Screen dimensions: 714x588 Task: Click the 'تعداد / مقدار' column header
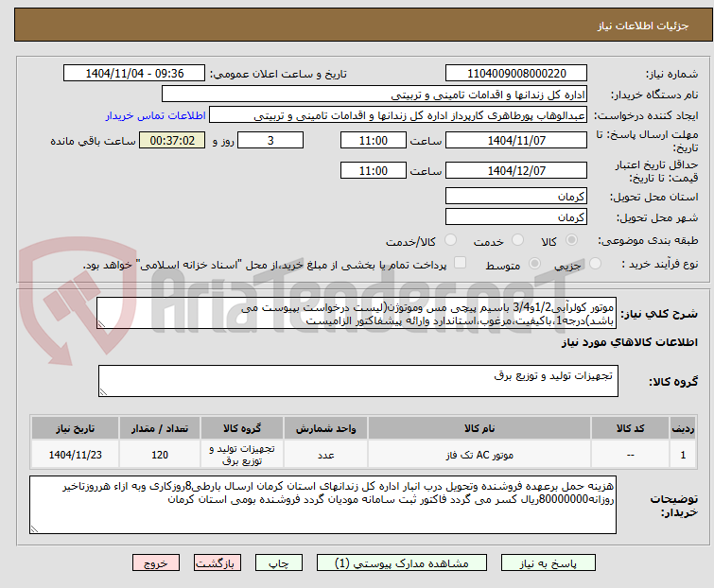point(160,428)
